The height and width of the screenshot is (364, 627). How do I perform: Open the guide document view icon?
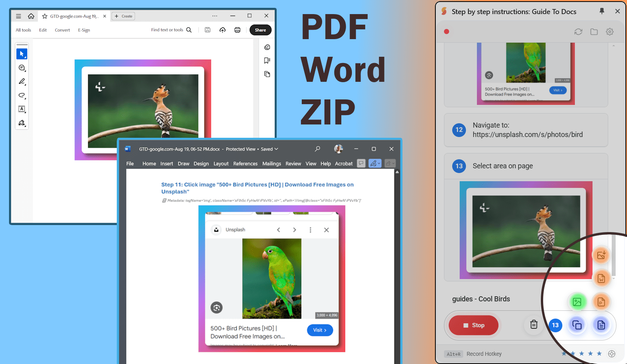coord(601,325)
